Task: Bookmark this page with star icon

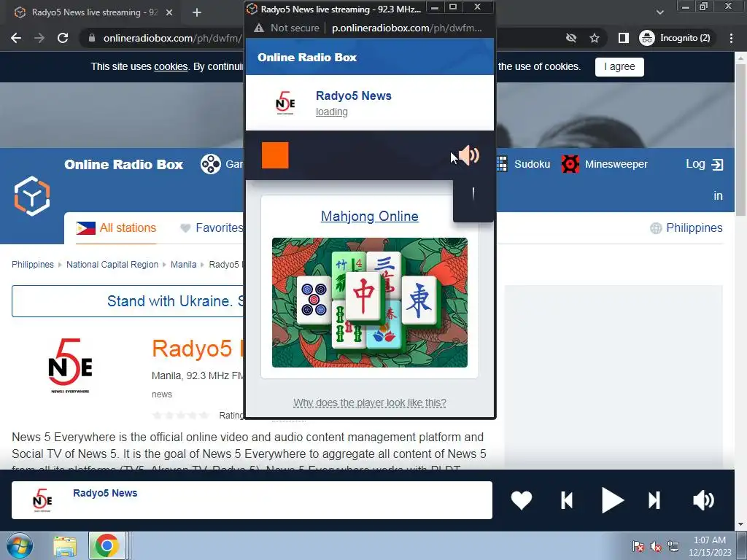Action: (x=594, y=38)
